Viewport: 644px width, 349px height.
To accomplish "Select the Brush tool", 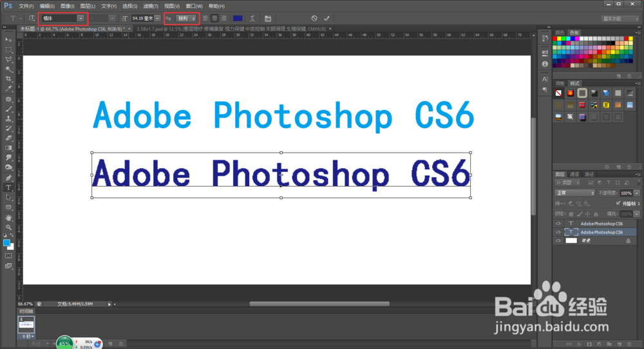I will [x=8, y=109].
